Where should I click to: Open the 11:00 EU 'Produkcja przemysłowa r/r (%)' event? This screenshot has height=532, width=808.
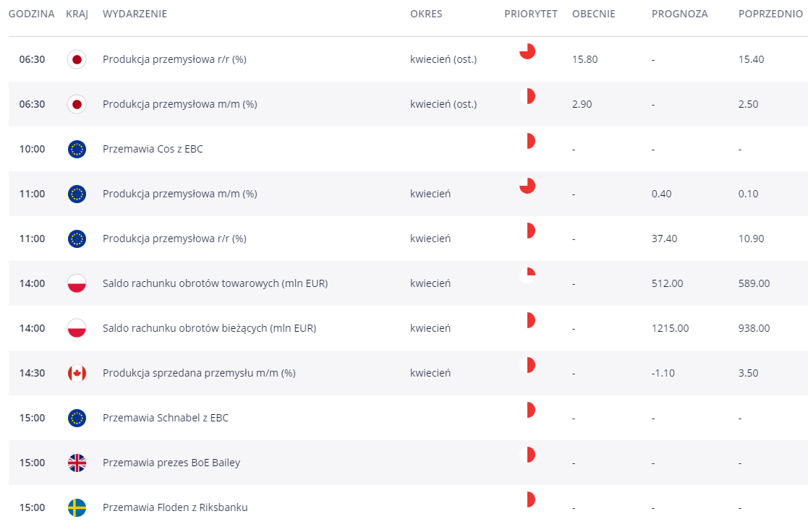point(174,239)
